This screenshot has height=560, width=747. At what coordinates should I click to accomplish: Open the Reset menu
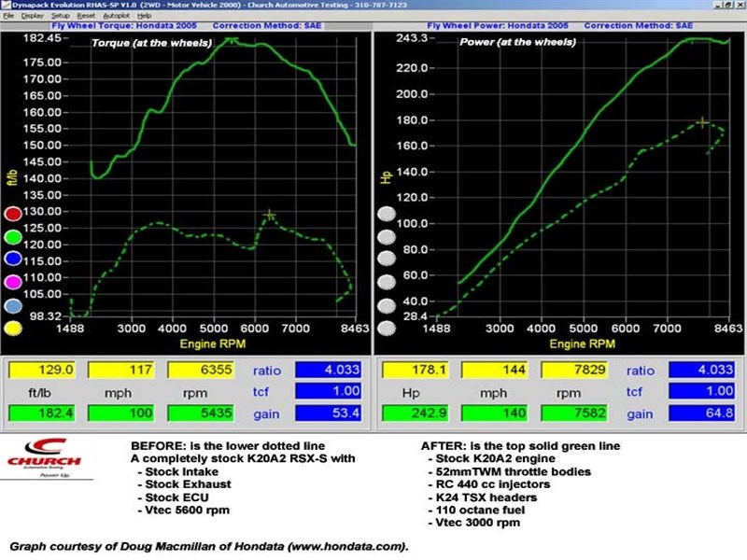pos(86,16)
